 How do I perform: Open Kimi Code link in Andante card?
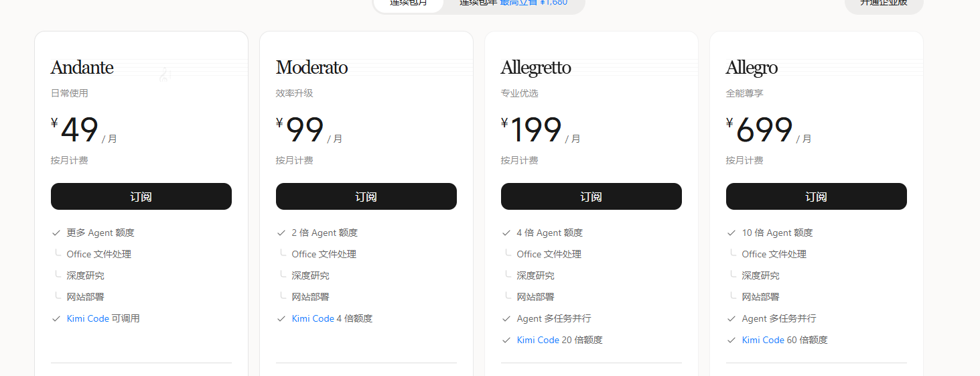(88, 318)
